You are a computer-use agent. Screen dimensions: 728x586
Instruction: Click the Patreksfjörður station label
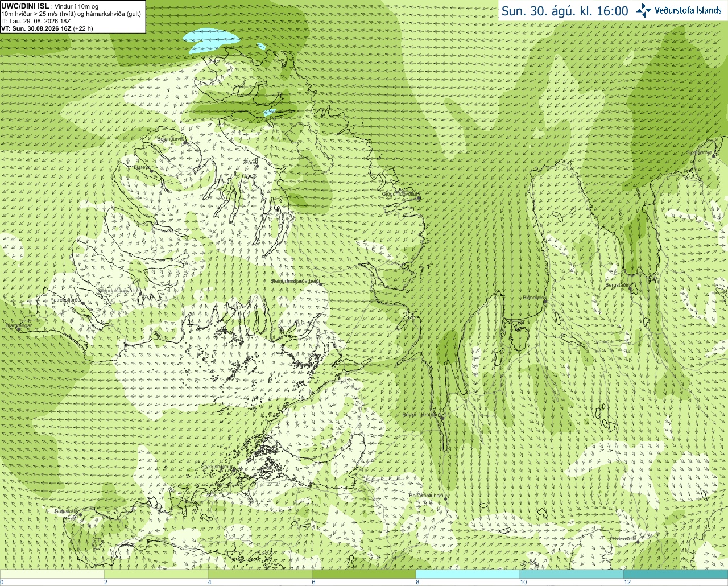pyautogui.click(x=66, y=300)
